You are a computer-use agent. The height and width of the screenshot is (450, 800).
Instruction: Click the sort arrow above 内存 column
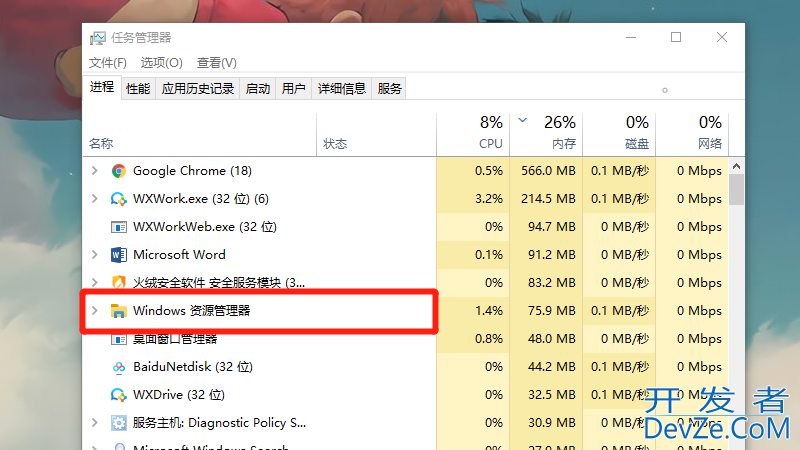(522, 121)
